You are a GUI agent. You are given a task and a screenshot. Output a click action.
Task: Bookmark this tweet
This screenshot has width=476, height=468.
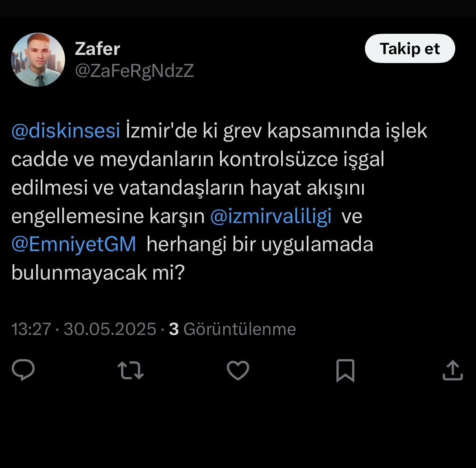[x=345, y=370]
